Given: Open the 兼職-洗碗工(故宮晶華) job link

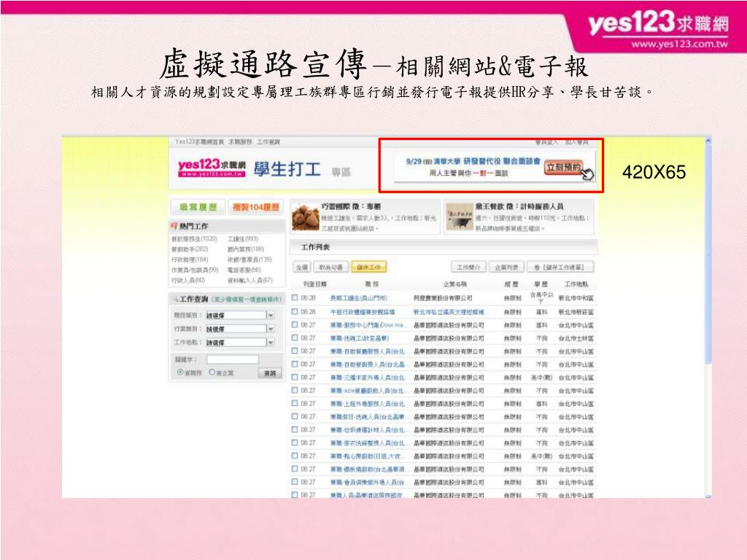Looking at the screenshot, I should coord(360,338).
